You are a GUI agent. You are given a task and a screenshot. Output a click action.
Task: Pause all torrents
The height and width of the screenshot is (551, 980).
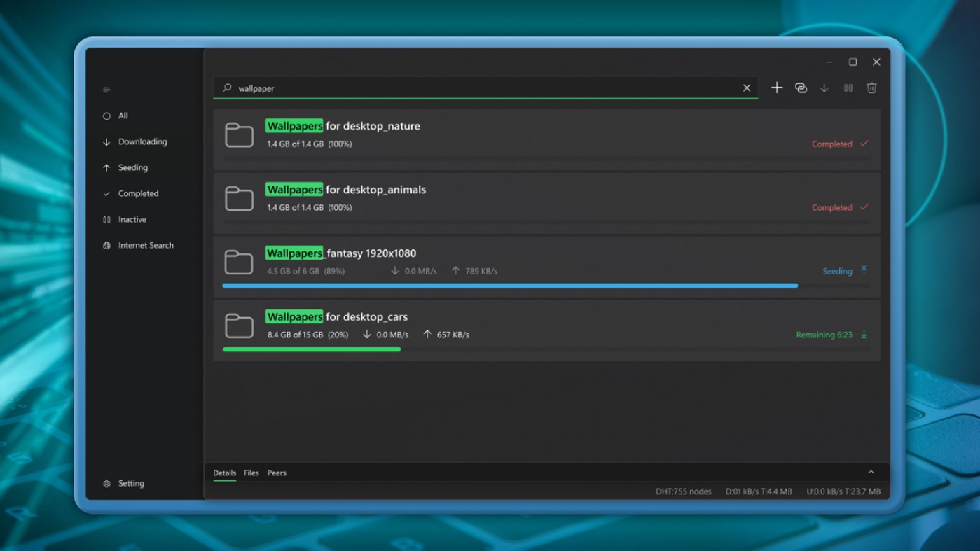tap(848, 88)
